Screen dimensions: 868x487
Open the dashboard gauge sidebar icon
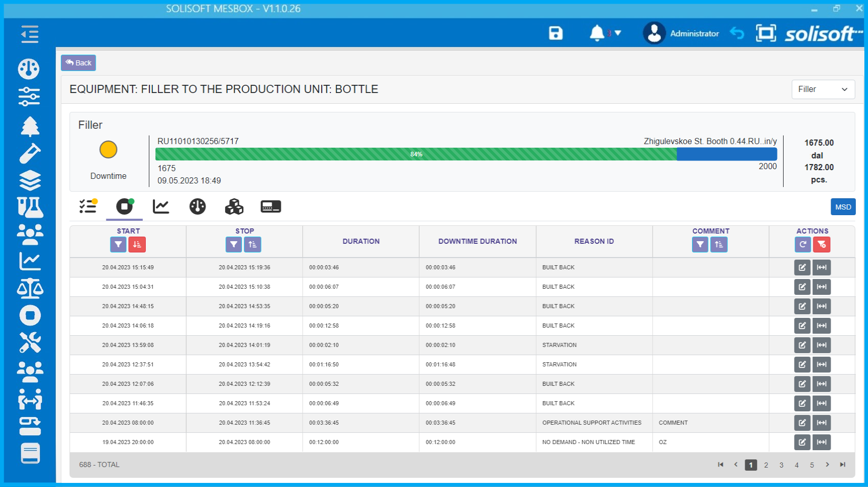29,68
